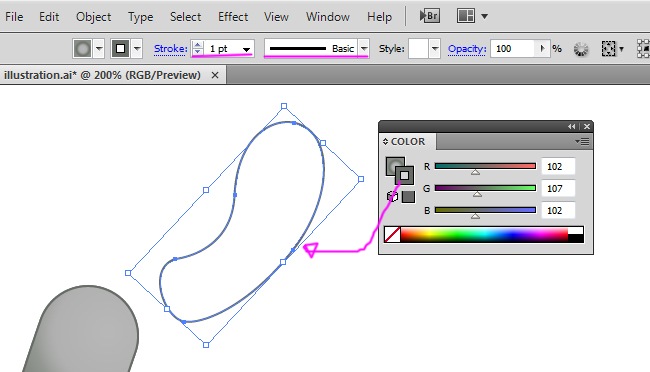650x372 pixels.
Task: Click the fill color swatch in control bar
Action: (x=82, y=49)
